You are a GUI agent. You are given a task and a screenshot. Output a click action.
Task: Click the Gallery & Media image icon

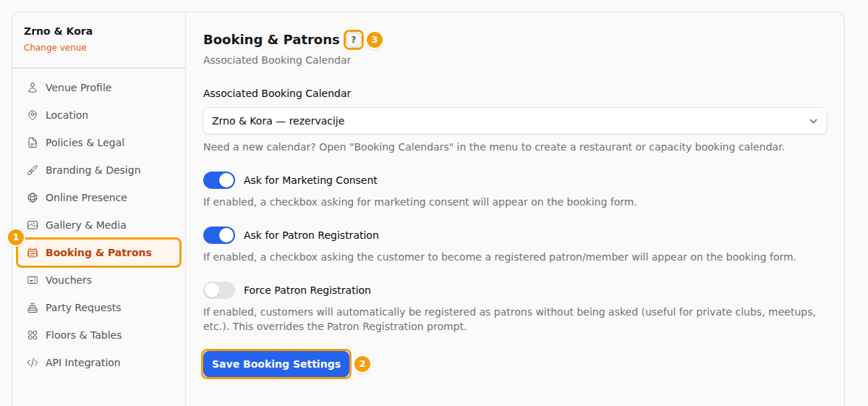[33, 225]
